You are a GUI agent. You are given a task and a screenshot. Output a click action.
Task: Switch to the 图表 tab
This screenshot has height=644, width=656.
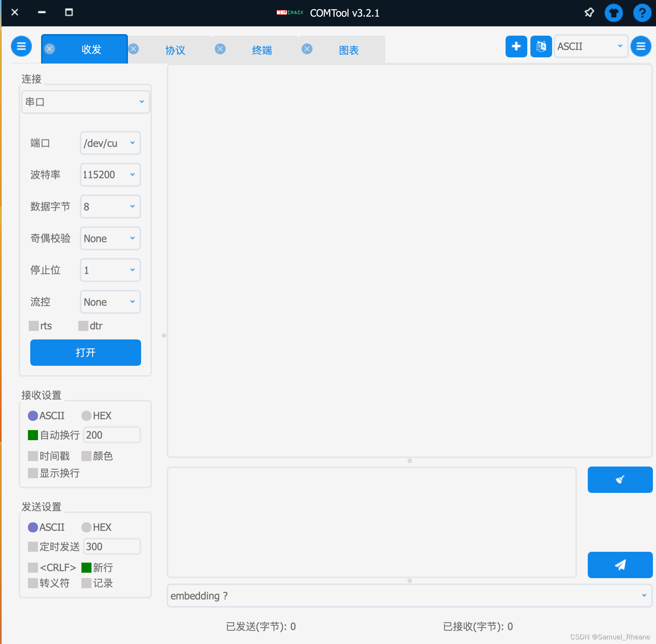349,50
